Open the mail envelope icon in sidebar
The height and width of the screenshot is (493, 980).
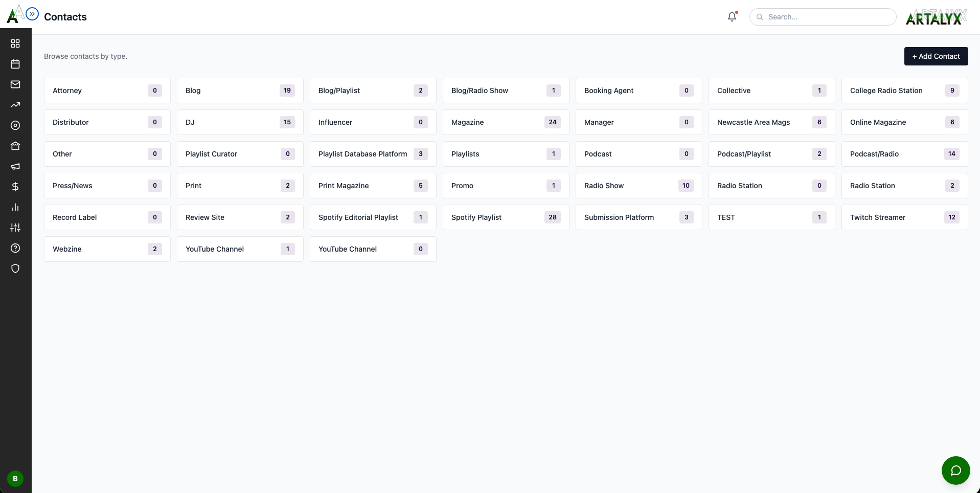coord(15,84)
